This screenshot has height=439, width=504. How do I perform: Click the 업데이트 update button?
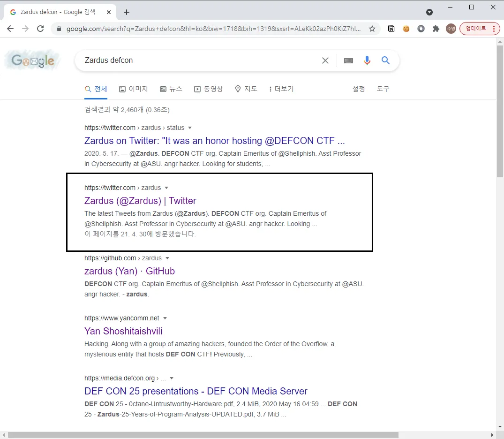476,29
